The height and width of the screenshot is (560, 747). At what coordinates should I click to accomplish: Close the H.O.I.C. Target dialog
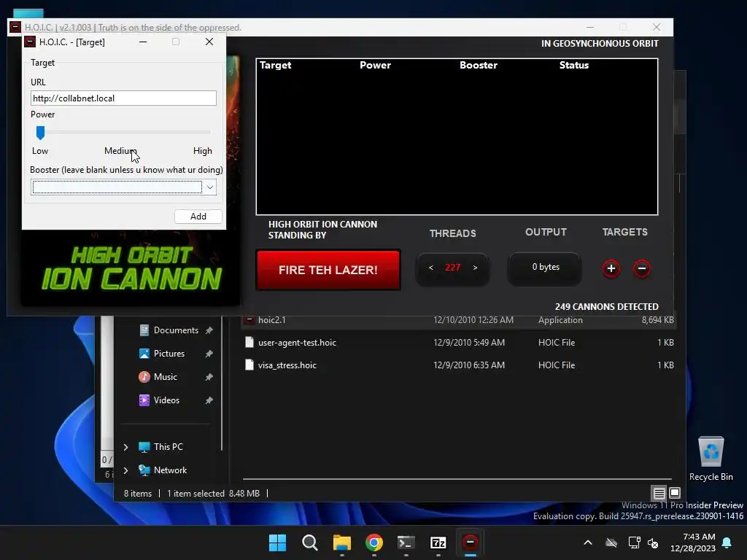coord(209,42)
